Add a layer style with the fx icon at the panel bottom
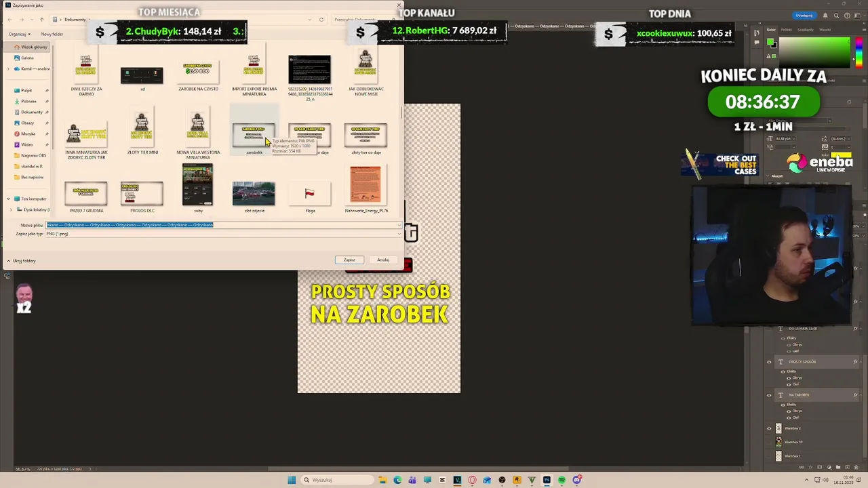Image resolution: width=868 pixels, height=488 pixels. (x=810, y=467)
